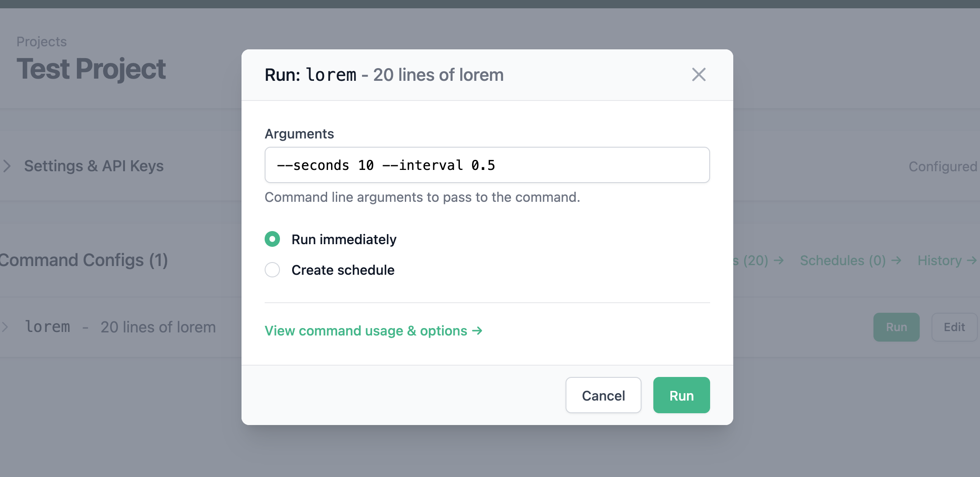Click the green Run button in the dialog

point(681,395)
